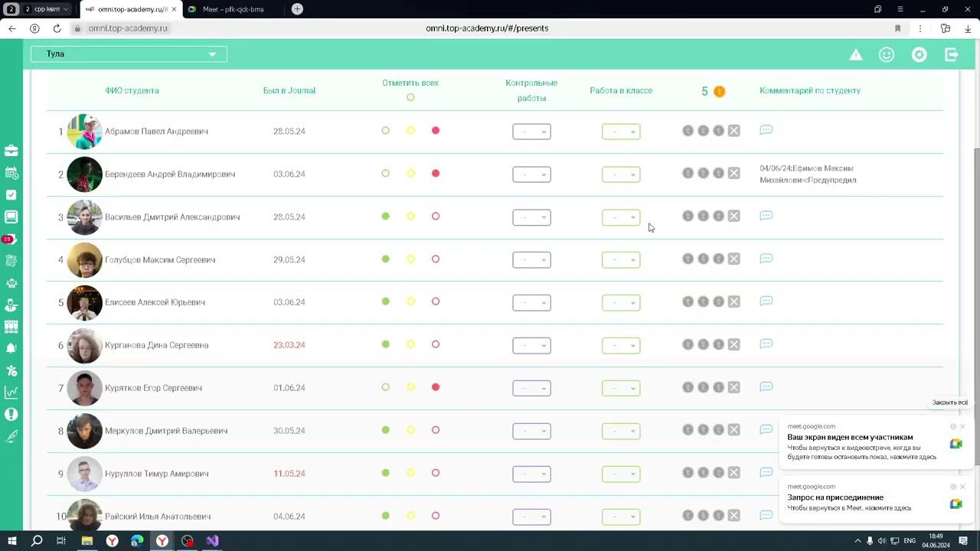980x551 pixels.
Task: Click 'Закрыть всё' to dismiss notifications
Action: pyautogui.click(x=950, y=403)
